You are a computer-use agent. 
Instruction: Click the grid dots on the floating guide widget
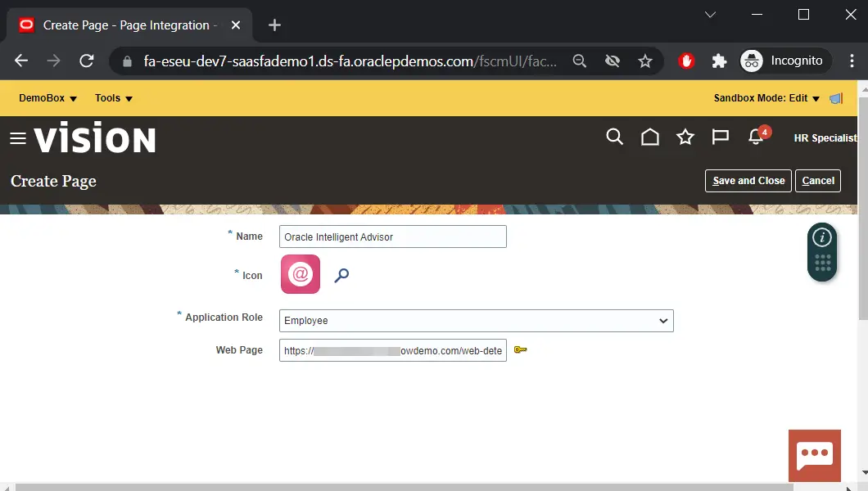click(823, 264)
